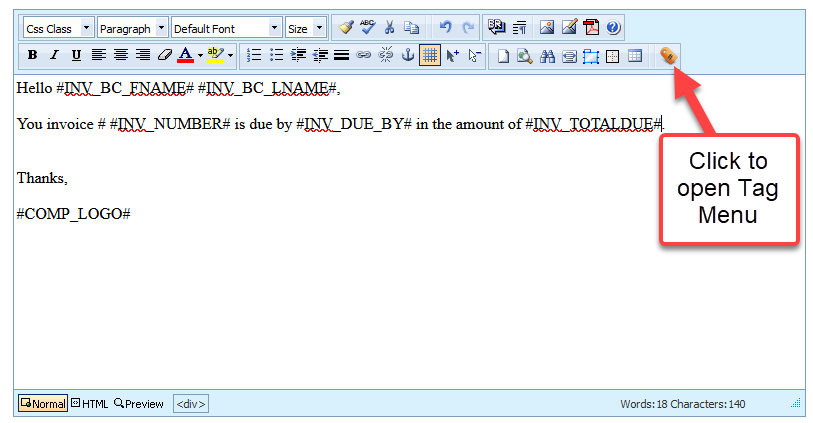
Task: Open the font color picker arrow
Action: click(x=200, y=56)
